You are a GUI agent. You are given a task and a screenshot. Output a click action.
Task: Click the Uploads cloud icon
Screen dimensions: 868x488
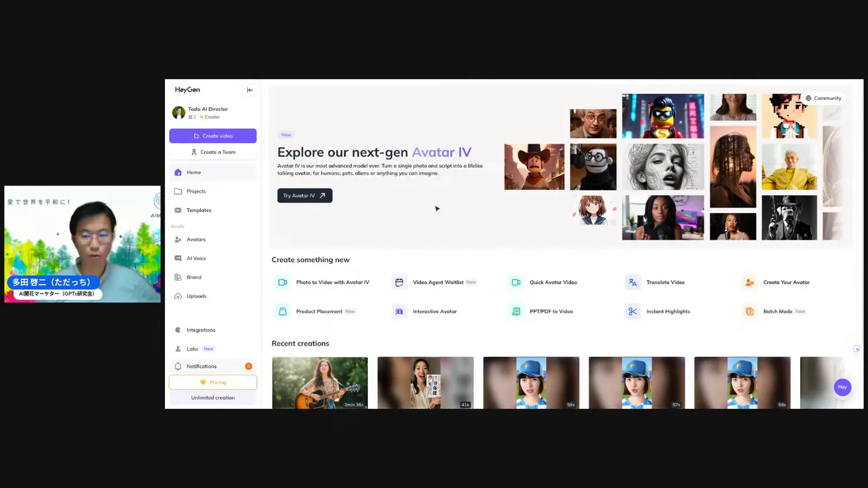click(x=178, y=296)
